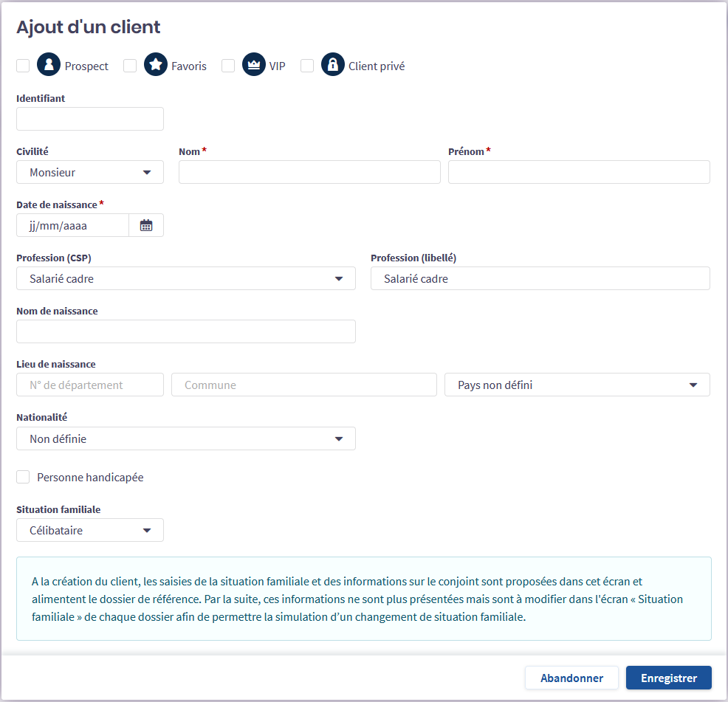Image resolution: width=728 pixels, height=702 pixels.
Task: Click the Enregistrer button
Action: pos(668,678)
